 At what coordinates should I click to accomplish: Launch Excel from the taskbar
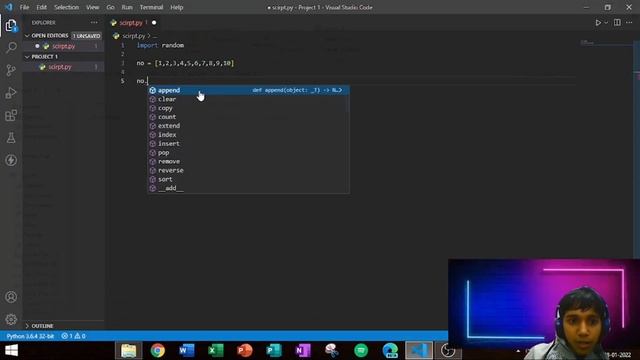pos(216,351)
